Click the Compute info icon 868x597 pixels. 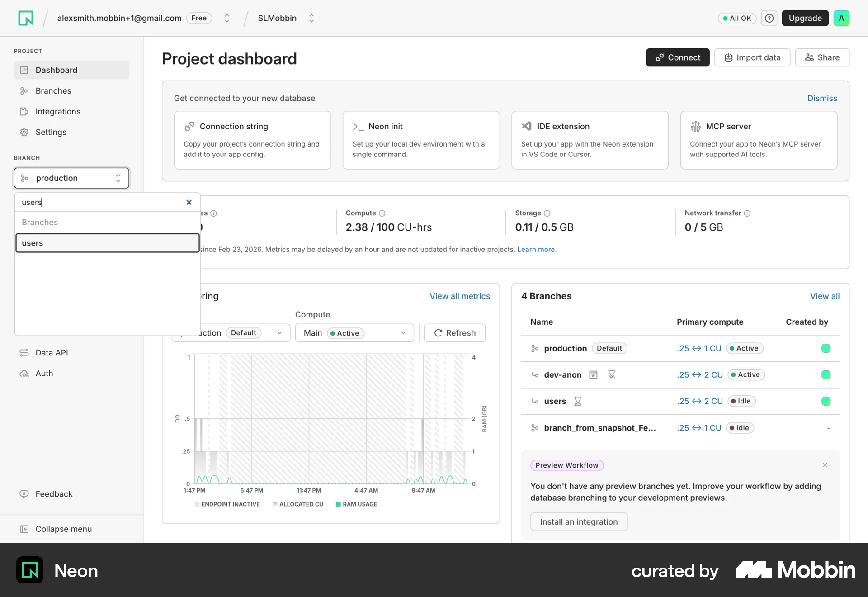click(382, 213)
